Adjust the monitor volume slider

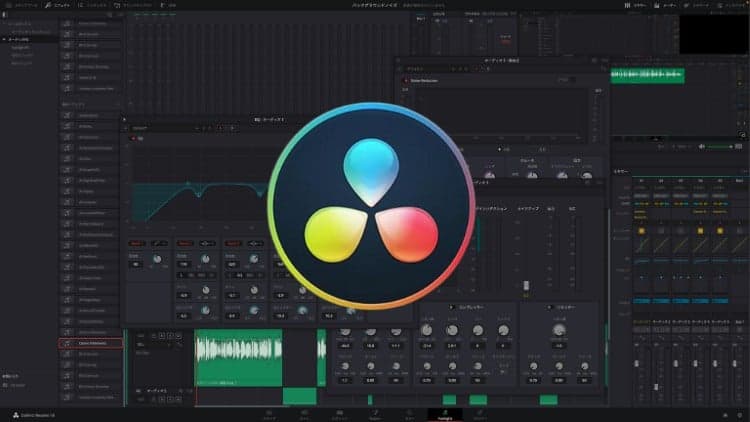point(720,146)
